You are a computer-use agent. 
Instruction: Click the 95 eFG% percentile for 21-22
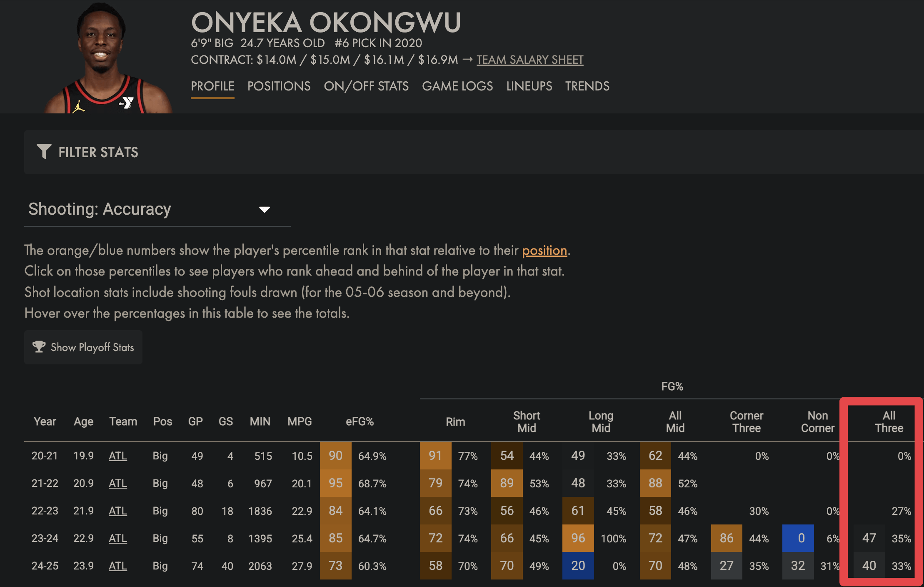coord(335,483)
